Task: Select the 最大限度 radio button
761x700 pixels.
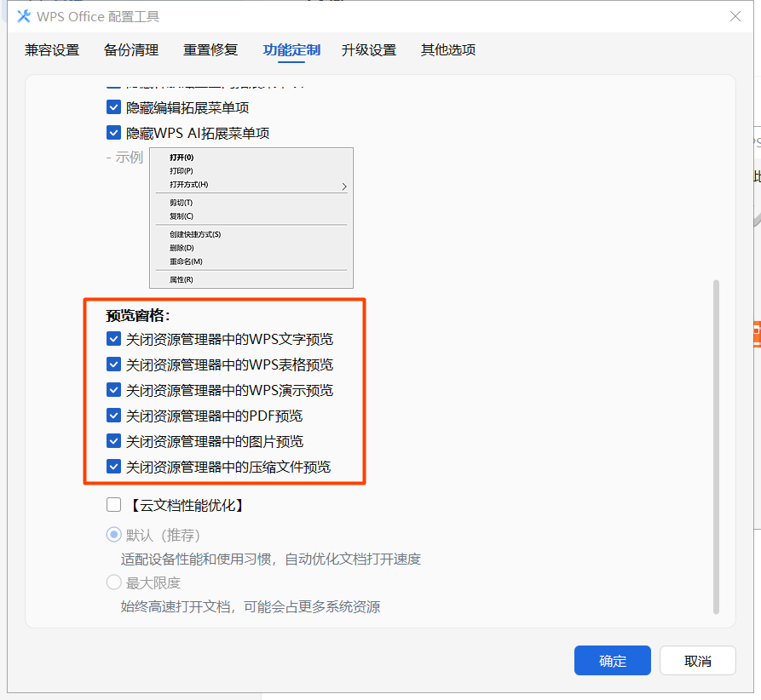Action: click(x=112, y=582)
